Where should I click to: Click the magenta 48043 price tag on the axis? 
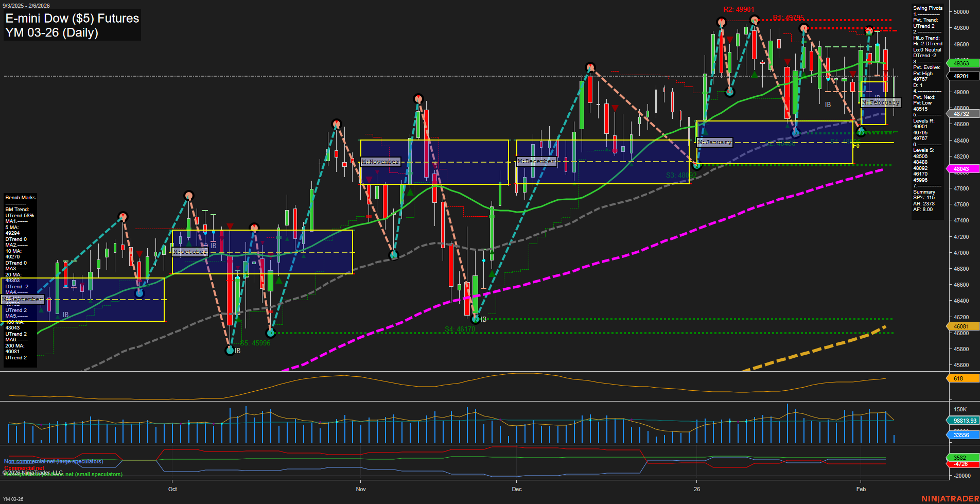961,169
